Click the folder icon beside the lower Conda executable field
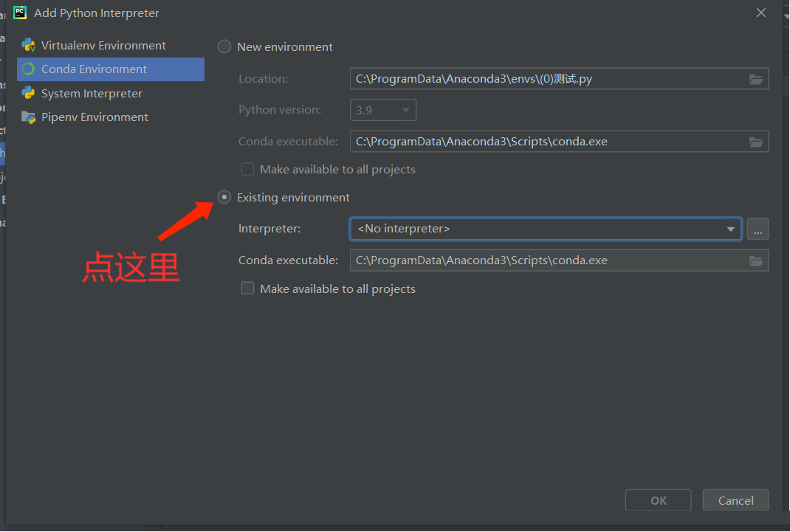The height and width of the screenshot is (532, 790). [x=756, y=260]
